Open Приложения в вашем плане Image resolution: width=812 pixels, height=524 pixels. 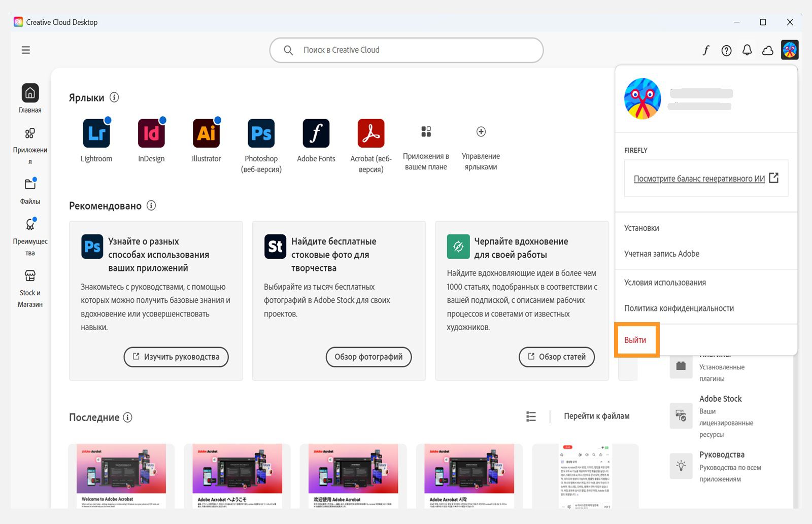pos(426,132)
